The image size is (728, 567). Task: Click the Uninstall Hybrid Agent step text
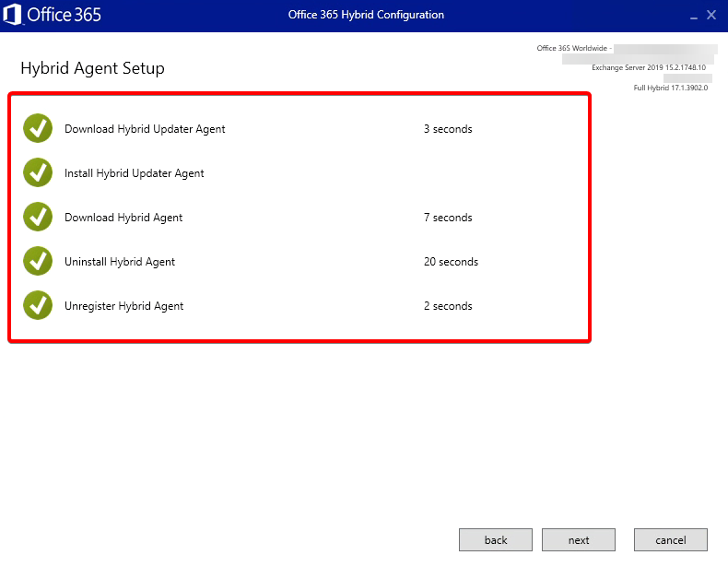point(120,262)
